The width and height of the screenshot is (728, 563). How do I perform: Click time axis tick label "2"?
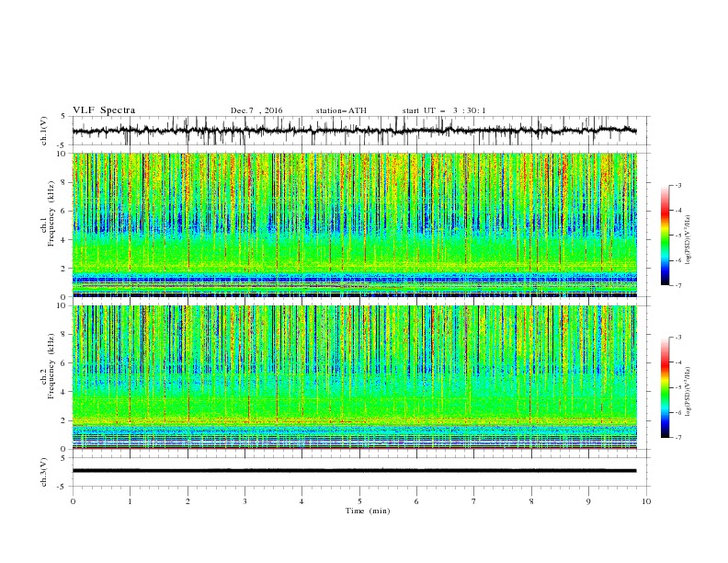[188, 501]
